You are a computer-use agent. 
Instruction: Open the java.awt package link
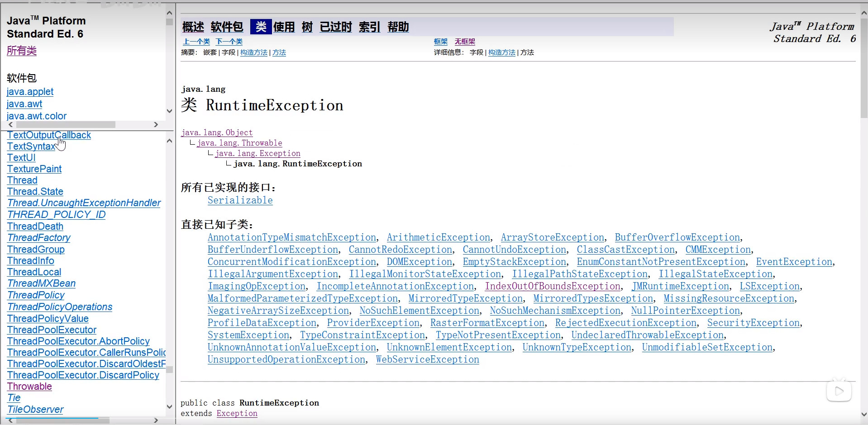24,104
